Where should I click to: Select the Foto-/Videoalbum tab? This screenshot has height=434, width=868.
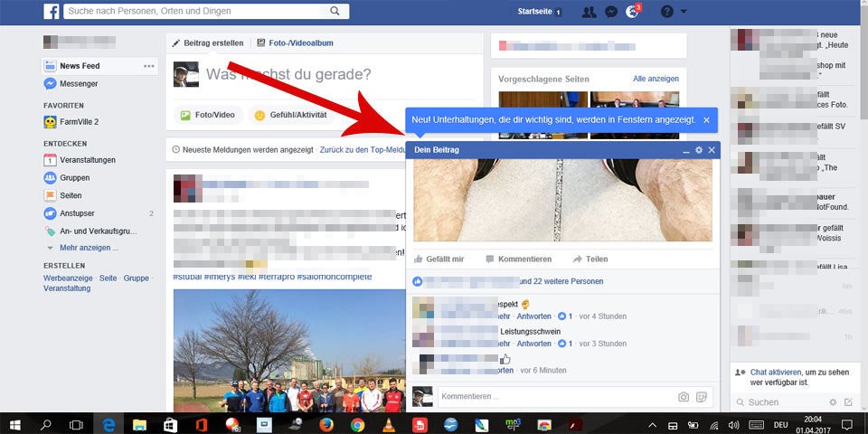pyautogui.click(x=295, y=42)
